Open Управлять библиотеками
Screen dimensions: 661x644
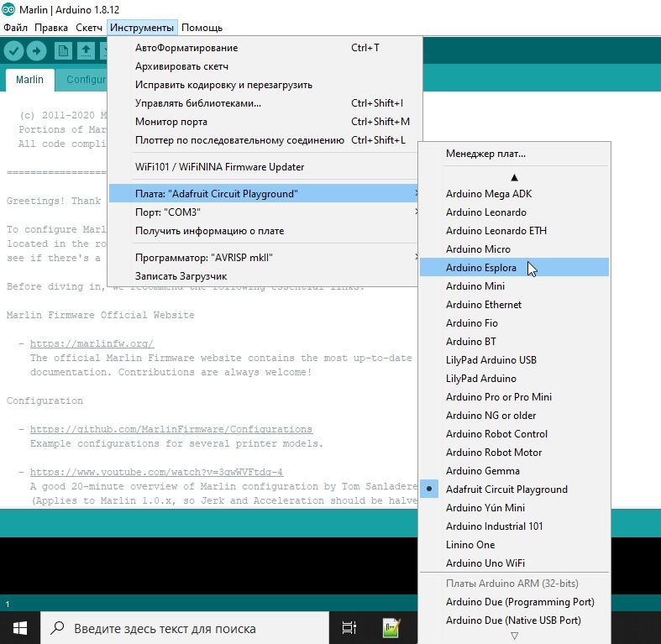(x=265, y=103)
